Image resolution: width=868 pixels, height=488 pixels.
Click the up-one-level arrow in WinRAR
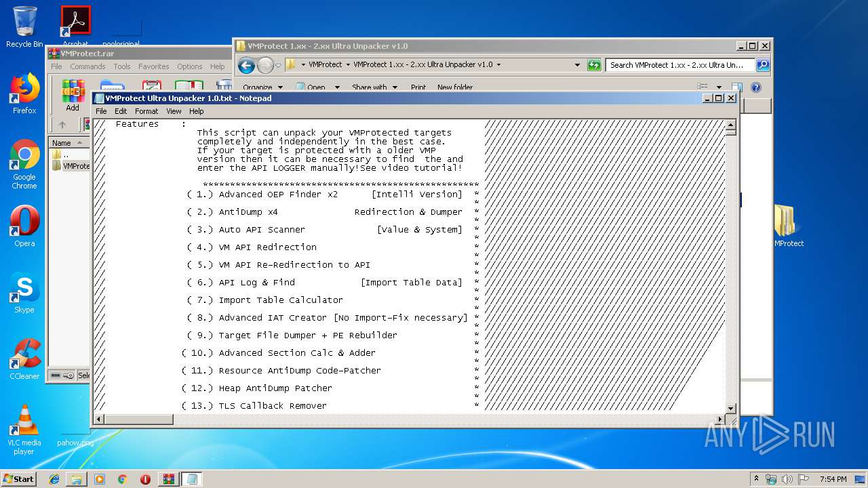[62, 125]
